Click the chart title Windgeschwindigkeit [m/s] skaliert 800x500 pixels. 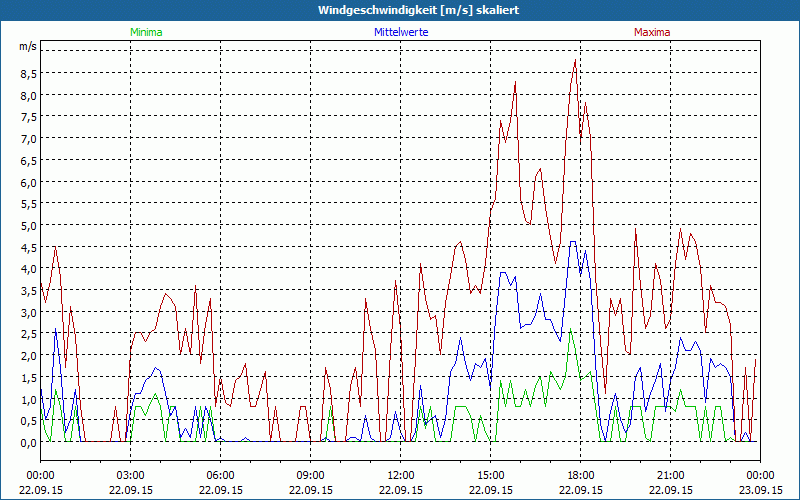(418, 10)
